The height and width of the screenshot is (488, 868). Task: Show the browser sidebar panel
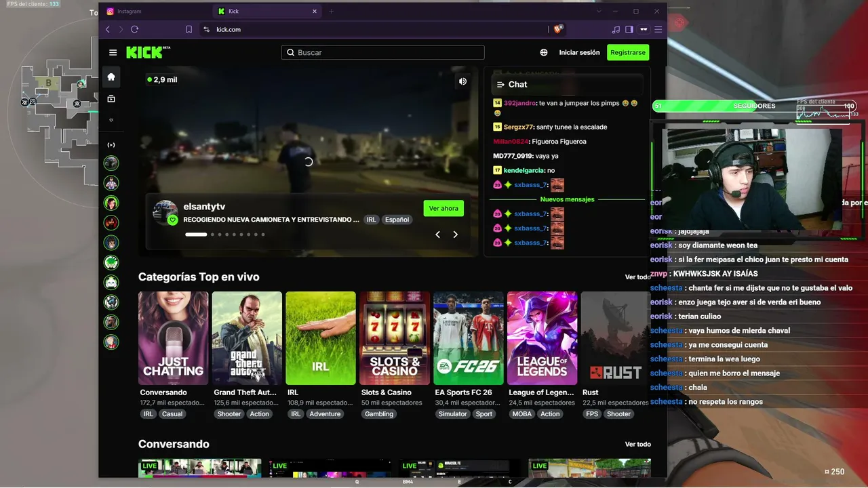click(629, 29)
